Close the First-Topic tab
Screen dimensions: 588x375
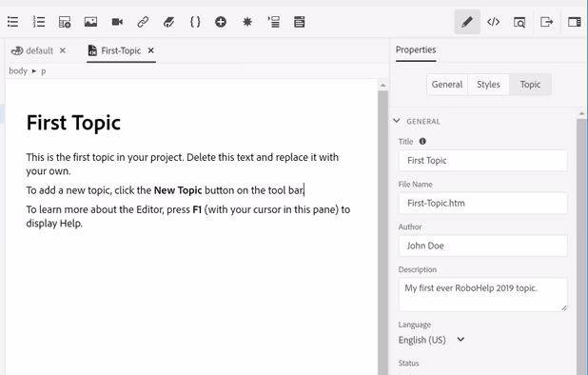150,50
